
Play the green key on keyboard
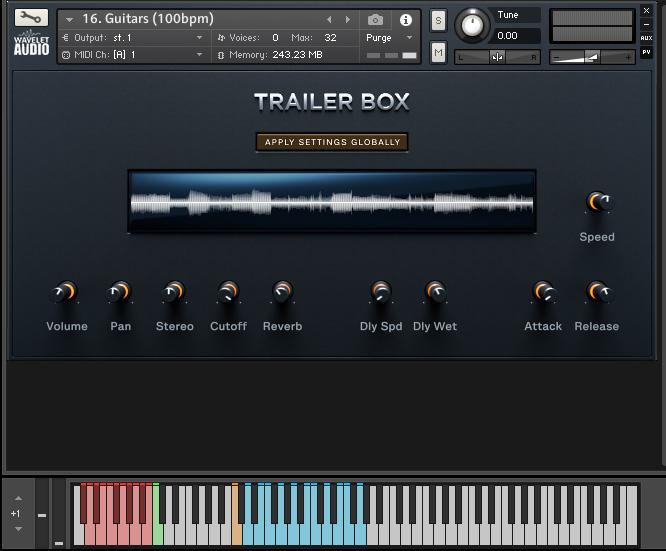(158, 535)
